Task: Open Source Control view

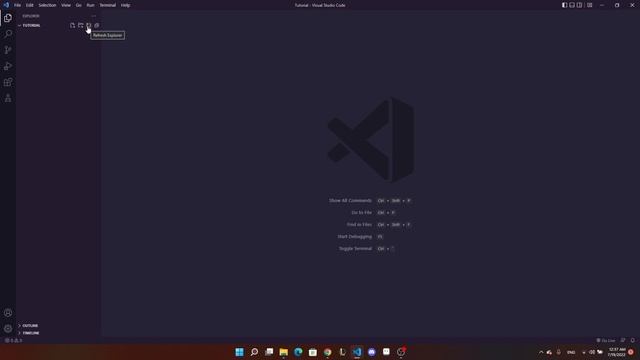Action: [8, 50]
